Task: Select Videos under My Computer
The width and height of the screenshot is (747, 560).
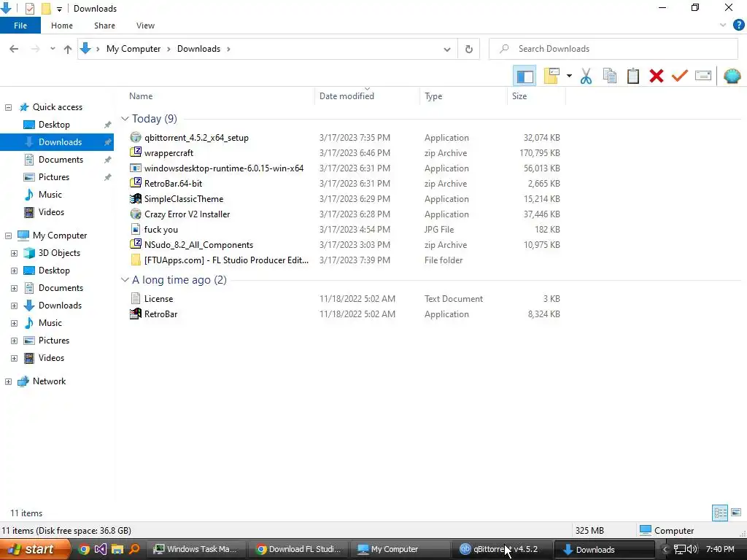Action: [x=51, y=358]
